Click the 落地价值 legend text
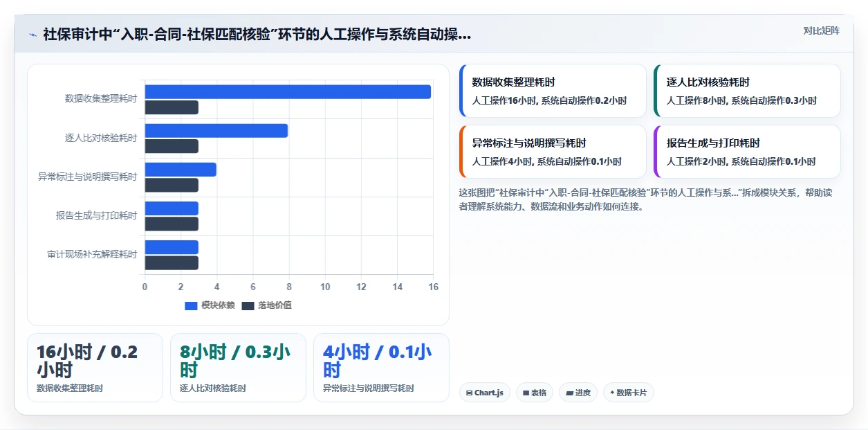 [x=275, y=305]
